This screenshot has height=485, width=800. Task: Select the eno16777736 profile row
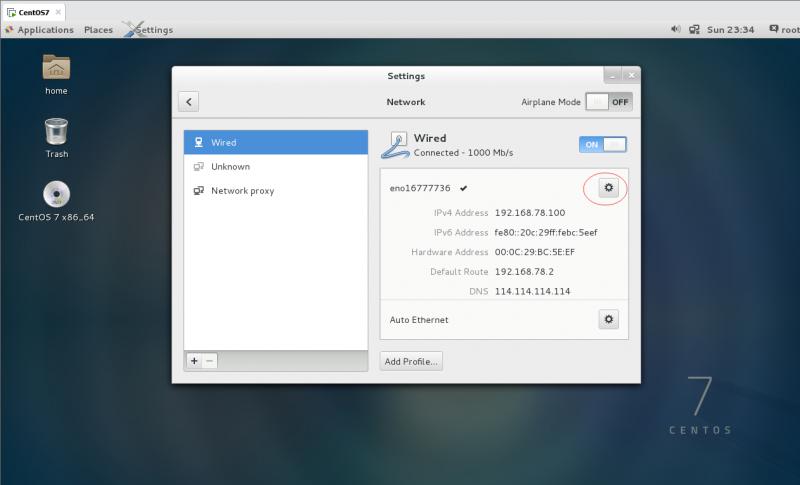(x=504, y=188)
